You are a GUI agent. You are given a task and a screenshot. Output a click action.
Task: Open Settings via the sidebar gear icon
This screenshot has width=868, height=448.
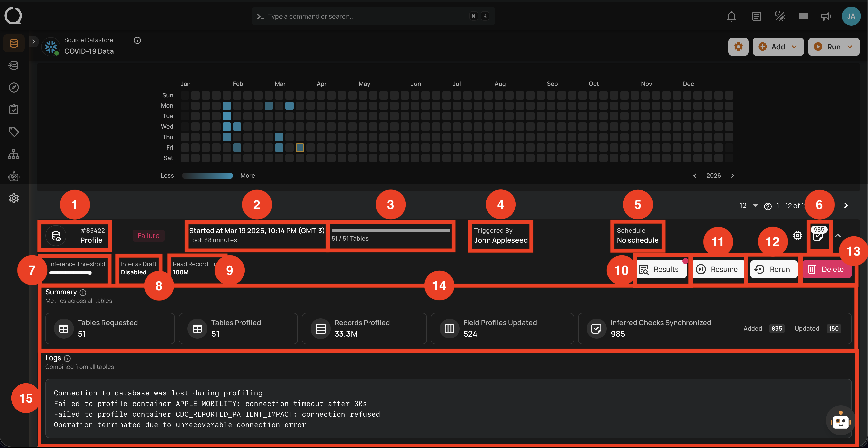tap(14, 198)
